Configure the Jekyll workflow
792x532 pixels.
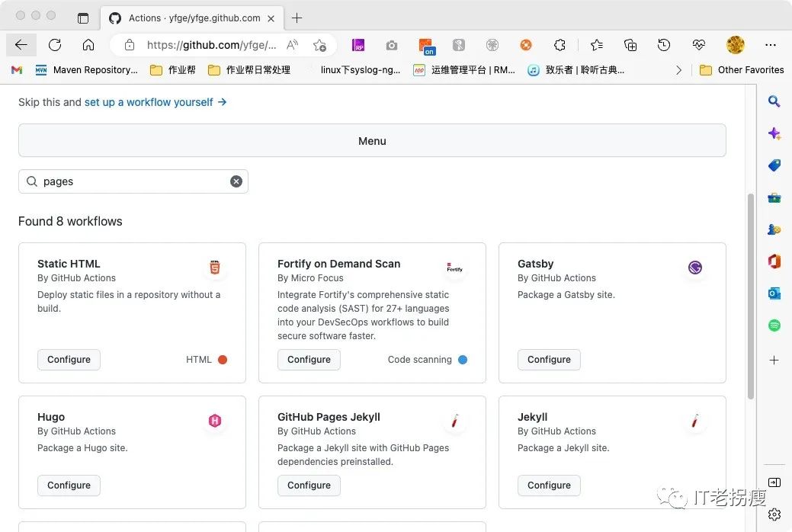point(549,486)
